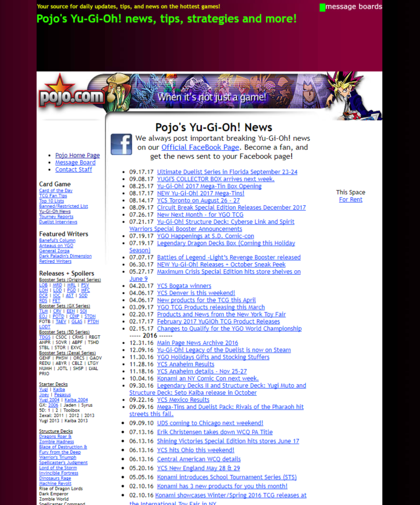Open the SOD booster set link
The width and height of the screenshot is (420, 505).
tap(83, 295)
